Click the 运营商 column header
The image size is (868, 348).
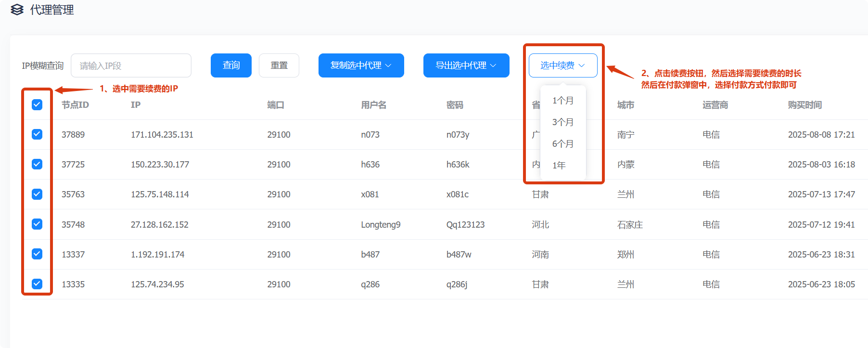coord(715,105)
